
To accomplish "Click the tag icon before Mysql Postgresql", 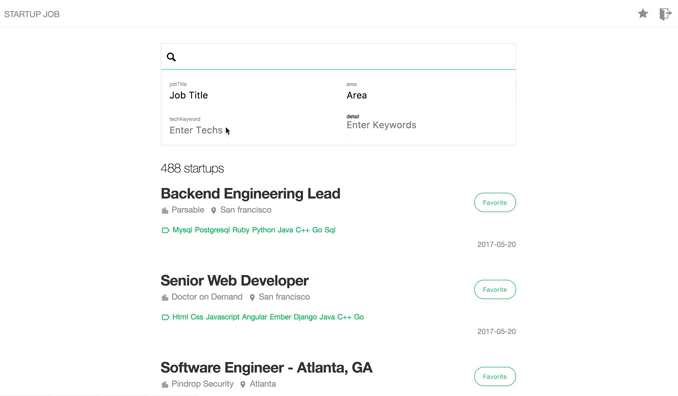I will (x=165, y=230).
